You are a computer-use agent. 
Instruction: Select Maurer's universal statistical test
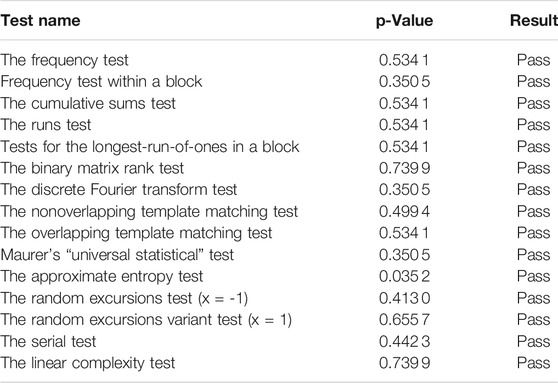117,255
